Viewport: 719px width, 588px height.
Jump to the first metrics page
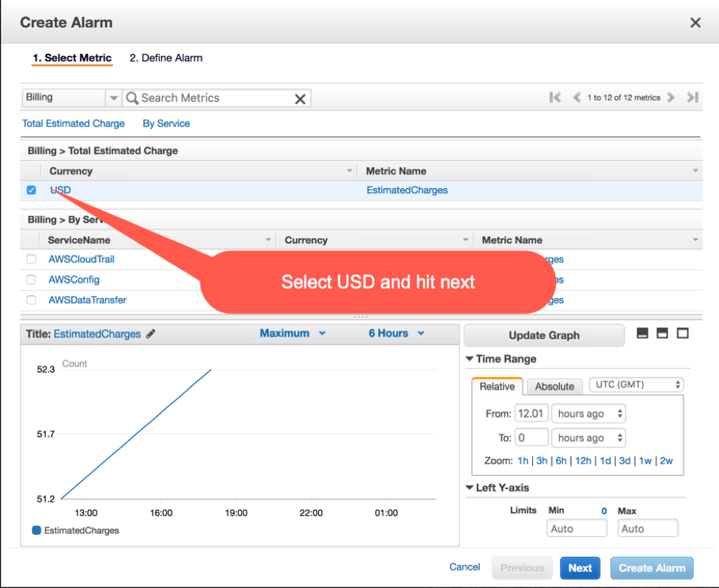pos(555,97)
